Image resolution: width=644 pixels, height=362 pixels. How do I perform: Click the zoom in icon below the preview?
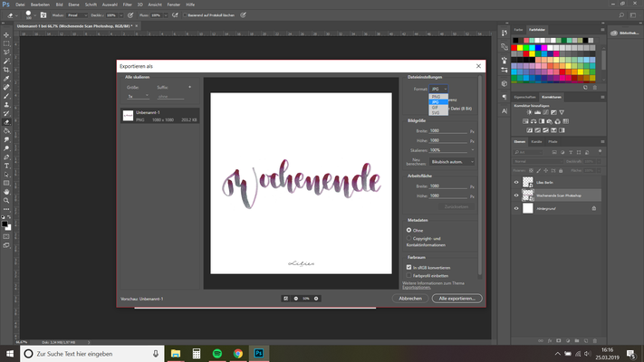click(x=317, y=298)
